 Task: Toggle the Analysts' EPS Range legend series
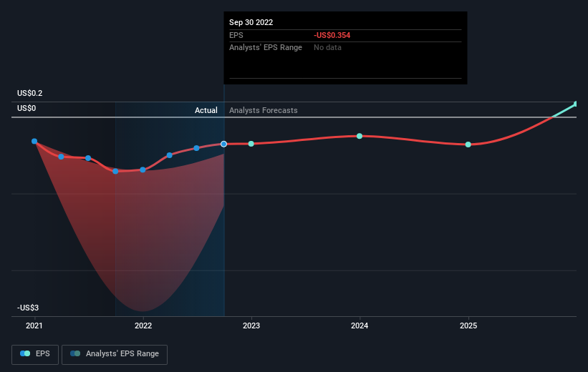(115, 354)
